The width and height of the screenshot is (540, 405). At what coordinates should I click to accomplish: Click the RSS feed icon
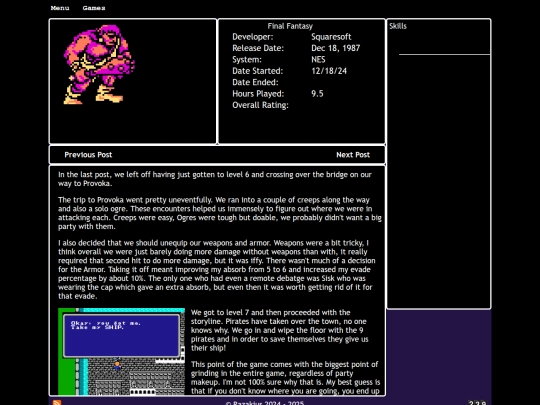tap(57, 403)
